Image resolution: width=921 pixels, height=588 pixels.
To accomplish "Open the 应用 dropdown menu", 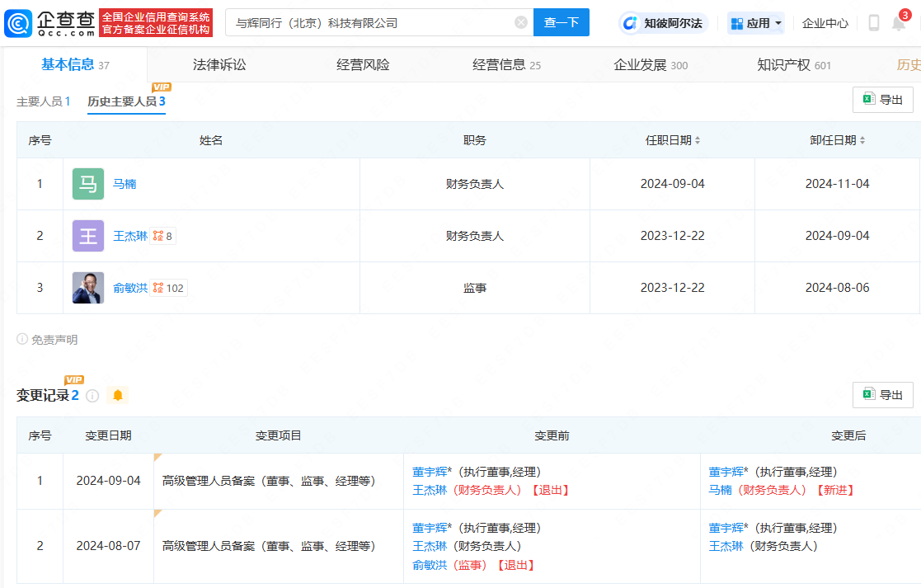I will click(x=755, y=23).
